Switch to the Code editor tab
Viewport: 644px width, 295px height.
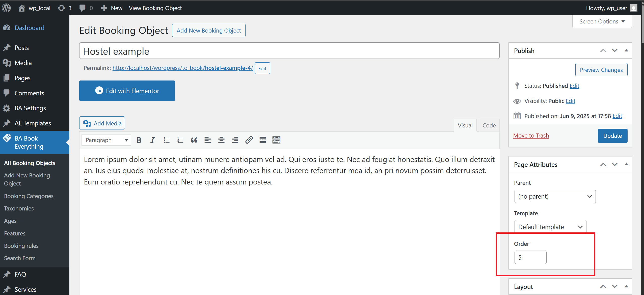(489, 125)
